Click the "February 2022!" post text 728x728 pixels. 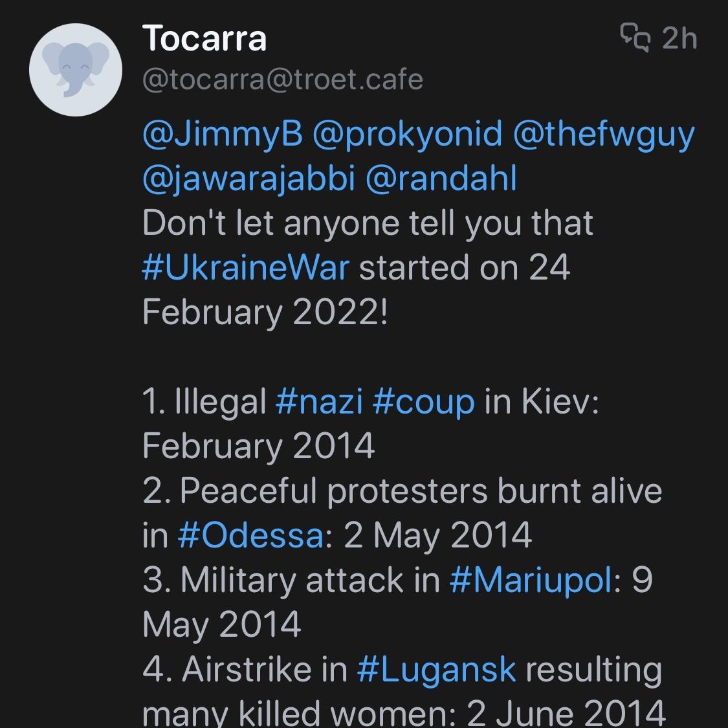pyautogui.click(x=265, y=313)
